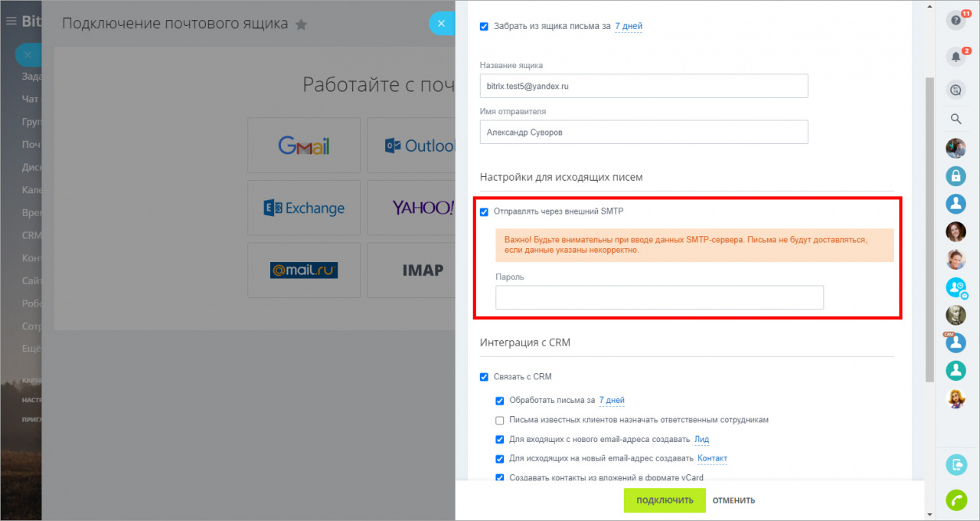
Task: Click the Пароль input field
Action: pos(659,297)
